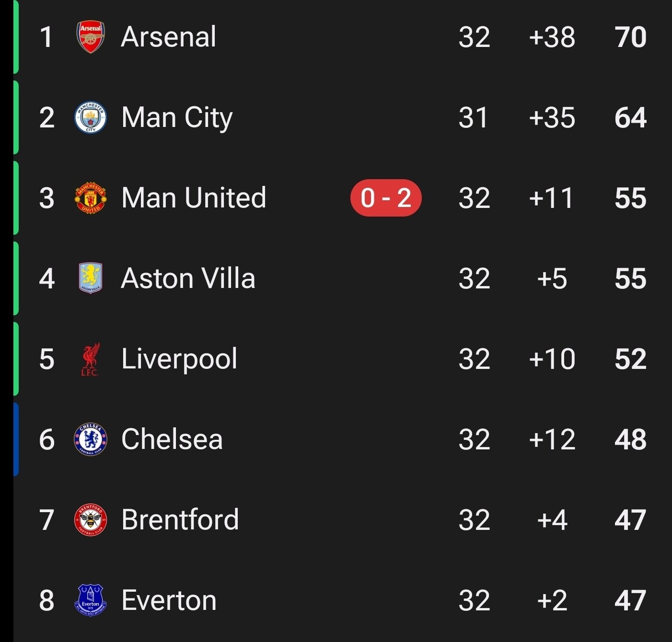This screenshot has height=642, width=672.
Task: Open the red 0 - 2 live score badge
Action: click(x=386, y=198)
